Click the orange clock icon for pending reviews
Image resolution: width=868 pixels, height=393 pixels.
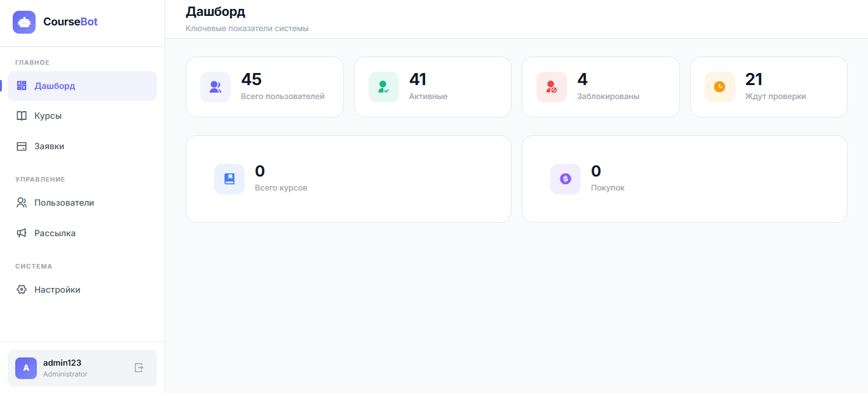point(719,87)
